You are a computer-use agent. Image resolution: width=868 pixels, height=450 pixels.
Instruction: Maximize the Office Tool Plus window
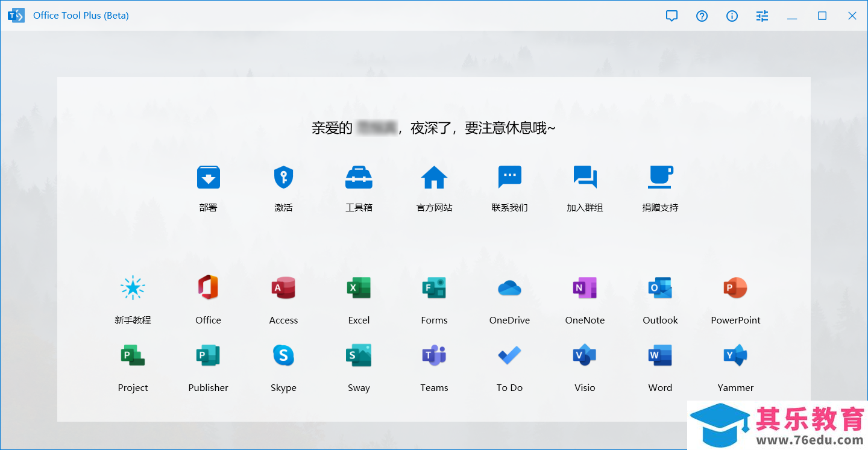coord(822,16)
